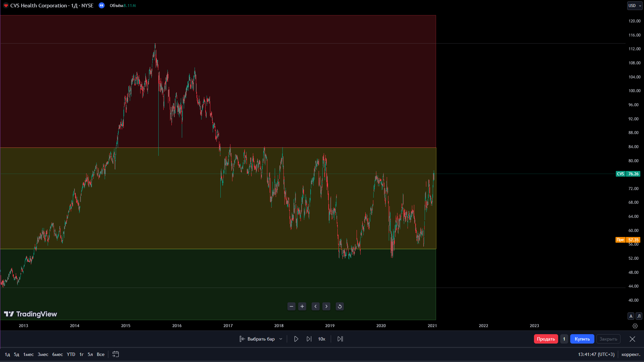
Task: Zoom out chart with minus button
Action: pos(291,306)
